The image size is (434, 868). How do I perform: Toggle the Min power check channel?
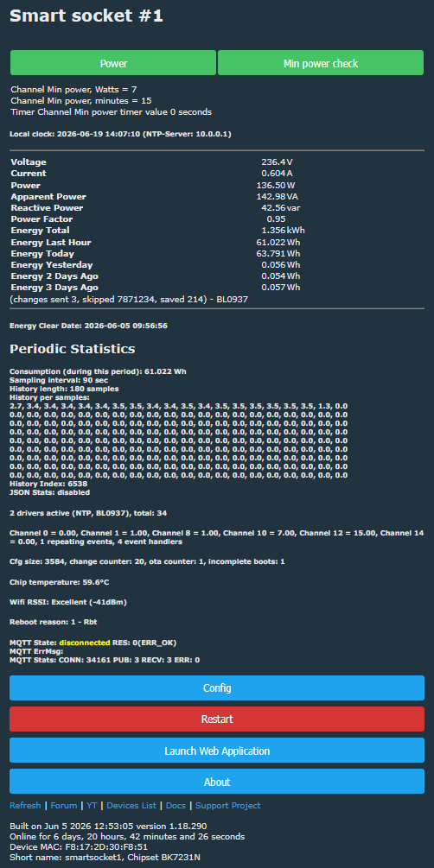pyautogui.click(x=321, y=63)
